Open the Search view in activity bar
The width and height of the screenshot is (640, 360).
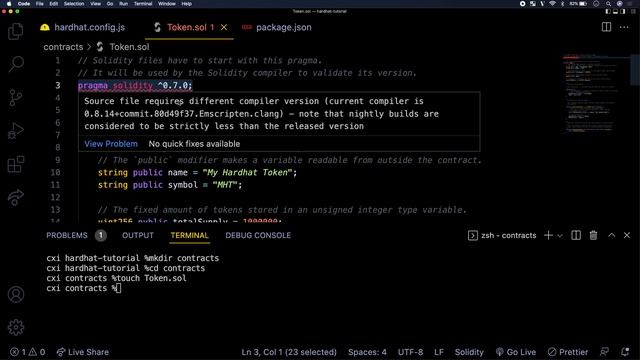tap(16, 64)
